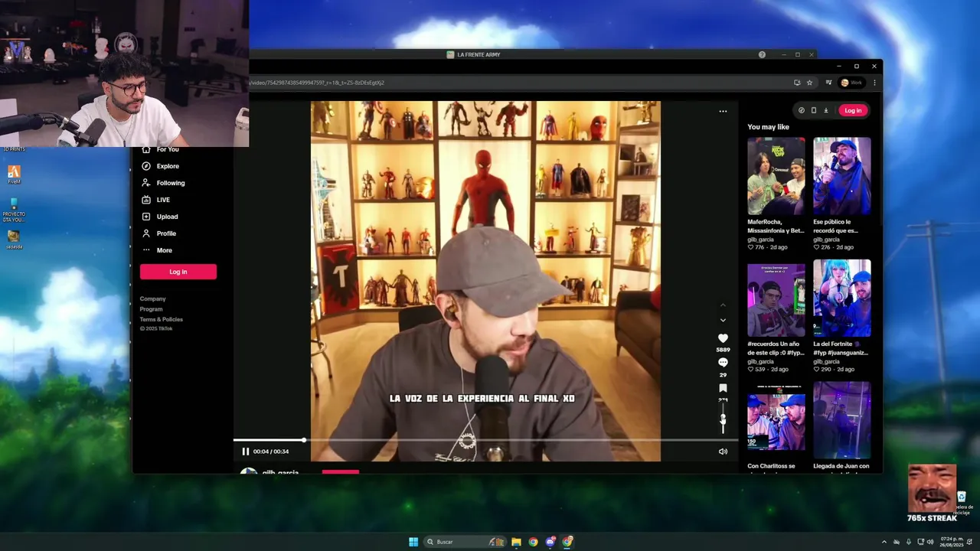
Task: Open the MaferRocha, Missasinfonia video thumbnail
Action: 776,176
